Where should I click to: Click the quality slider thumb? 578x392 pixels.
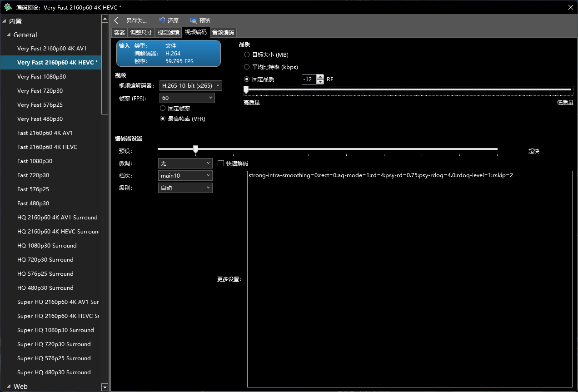pos(246,89)
